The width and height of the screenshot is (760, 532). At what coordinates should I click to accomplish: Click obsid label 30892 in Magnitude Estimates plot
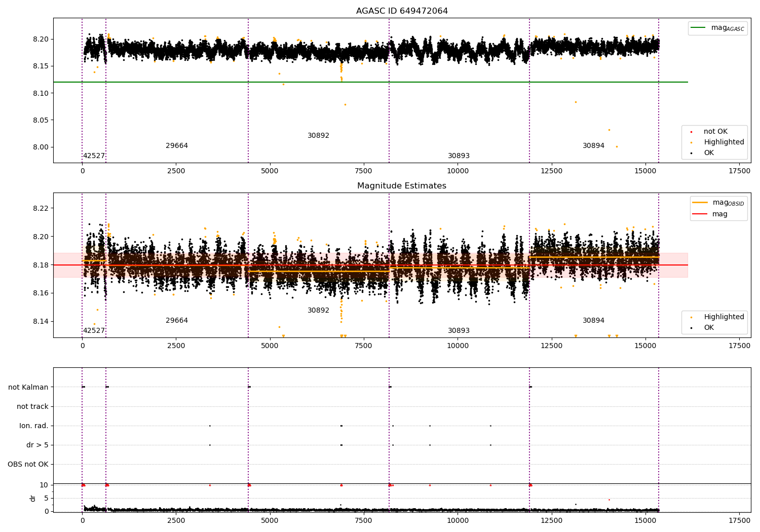[x=319, y=311]
